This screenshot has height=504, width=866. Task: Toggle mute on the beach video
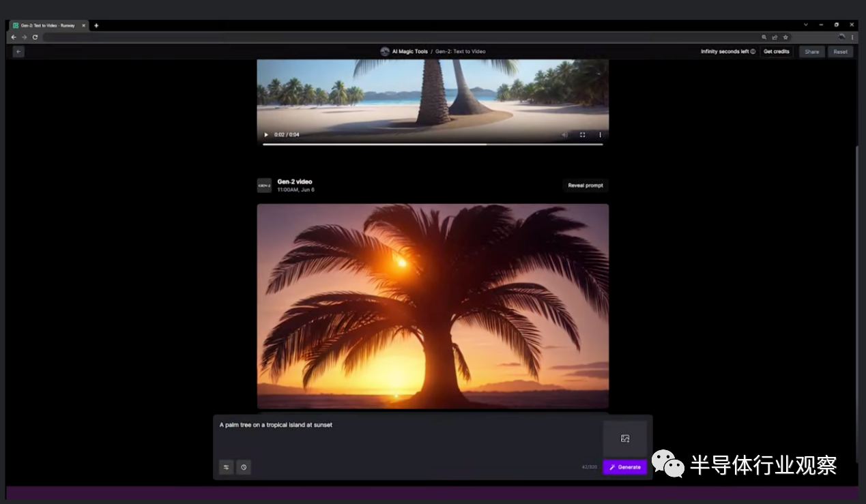tap(564, 135)
